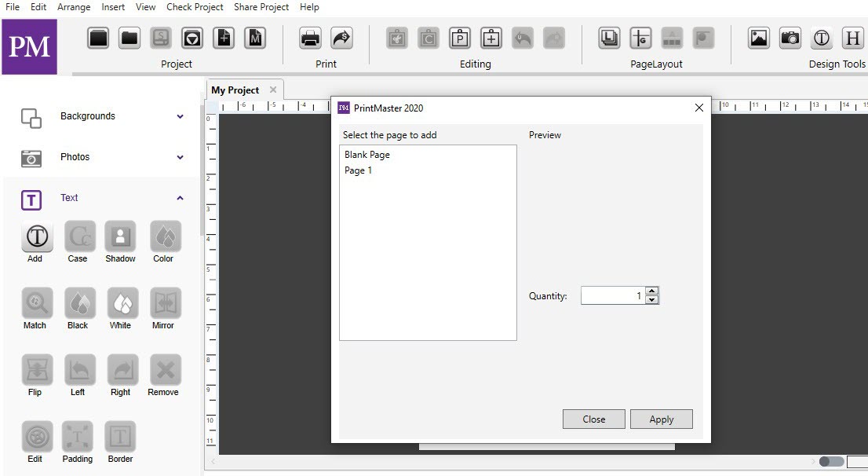Viewport: 868px width, 476px height.
Task: Click the share arrow icon with dollar sign
Action: pyautogui.click(x=342, y=38)
